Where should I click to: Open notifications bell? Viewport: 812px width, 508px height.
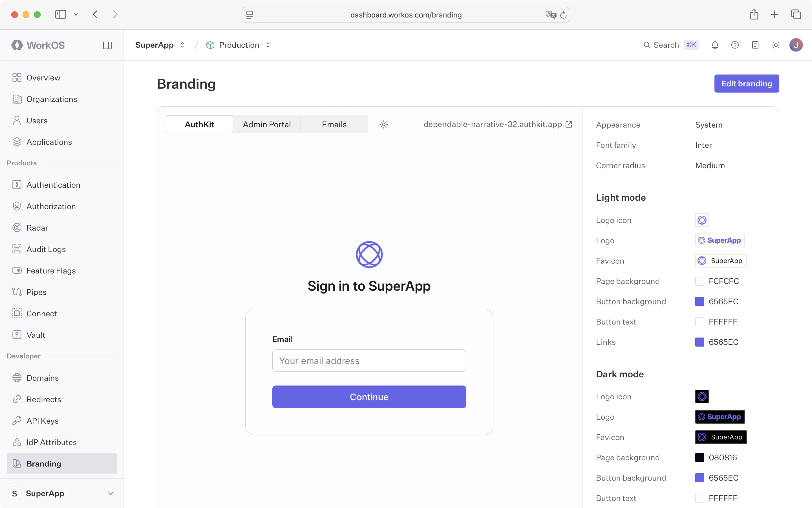point(715,45)
